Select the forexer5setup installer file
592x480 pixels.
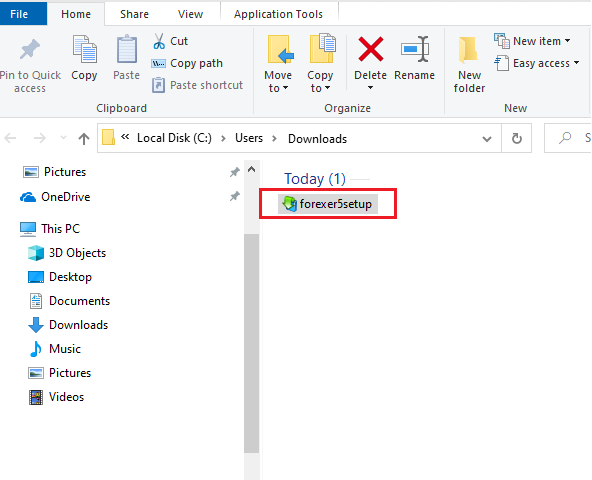[328, 204]
